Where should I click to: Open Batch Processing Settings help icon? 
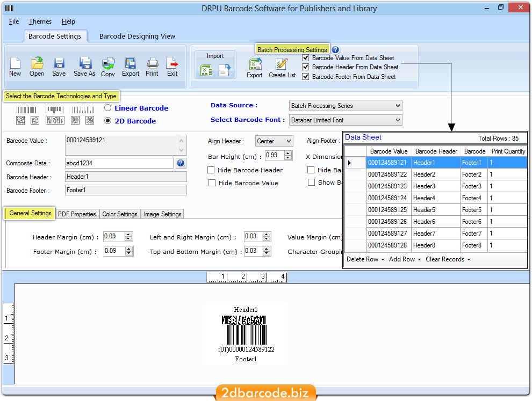pos(335,50)
